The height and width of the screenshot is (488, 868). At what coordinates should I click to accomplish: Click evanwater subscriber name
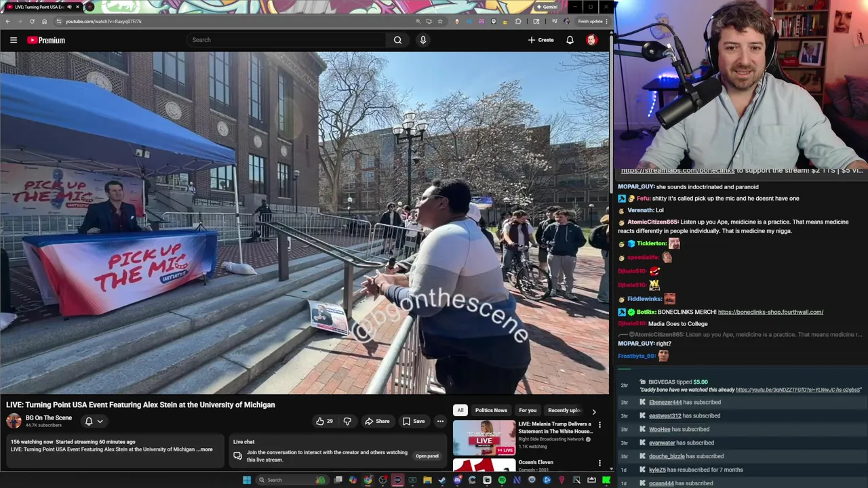(x=662, y=443)
